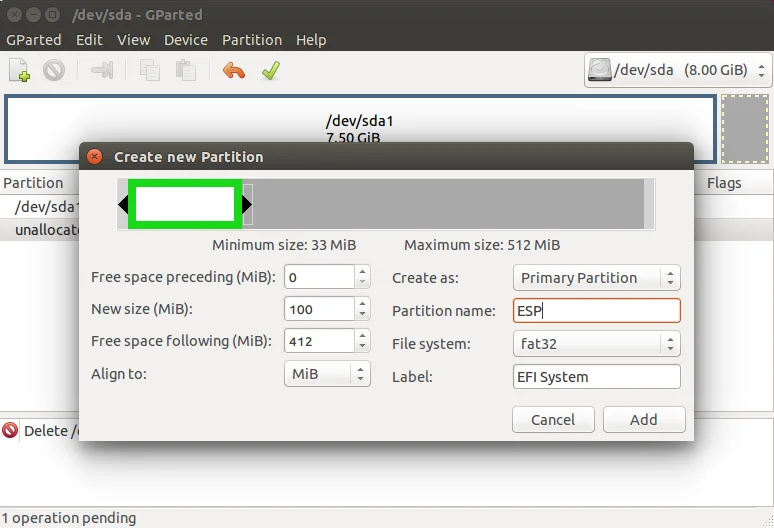This screenshot has width=774, height=528.
Task: Click the Resize/Move toolbar icon
Action: 102,70
